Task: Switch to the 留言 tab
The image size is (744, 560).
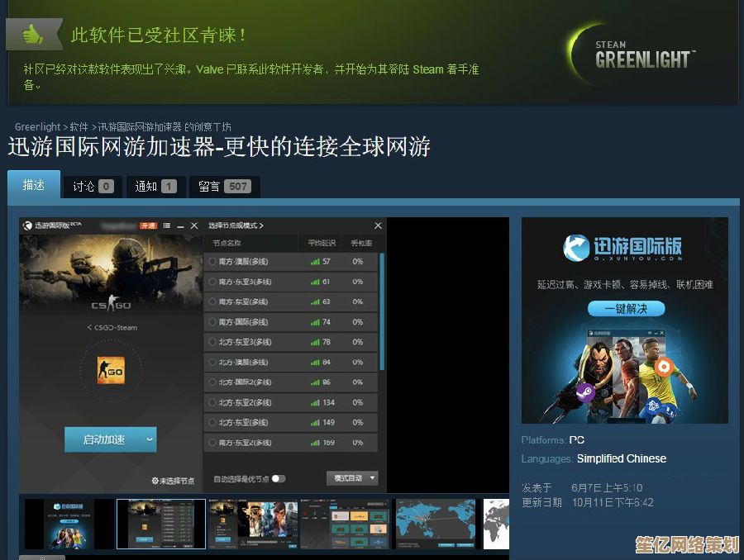Action: tap(223, 186)
